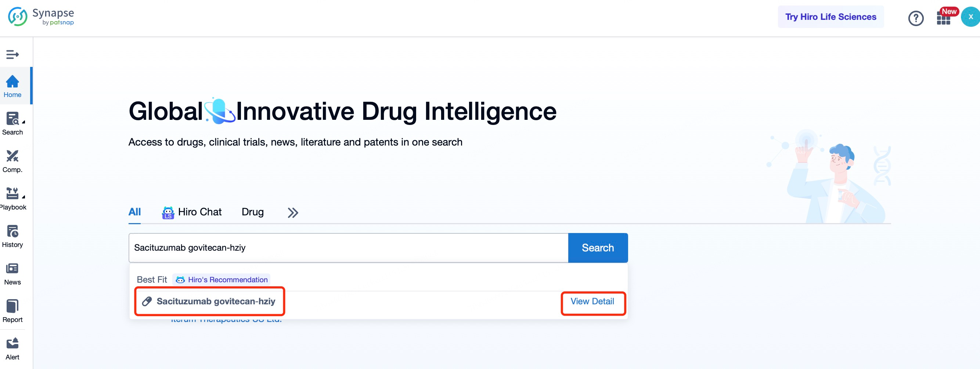Viewport: 980px width, 369px height.
Task: Click the View Detail link
Action: click(x=592, y=301)
